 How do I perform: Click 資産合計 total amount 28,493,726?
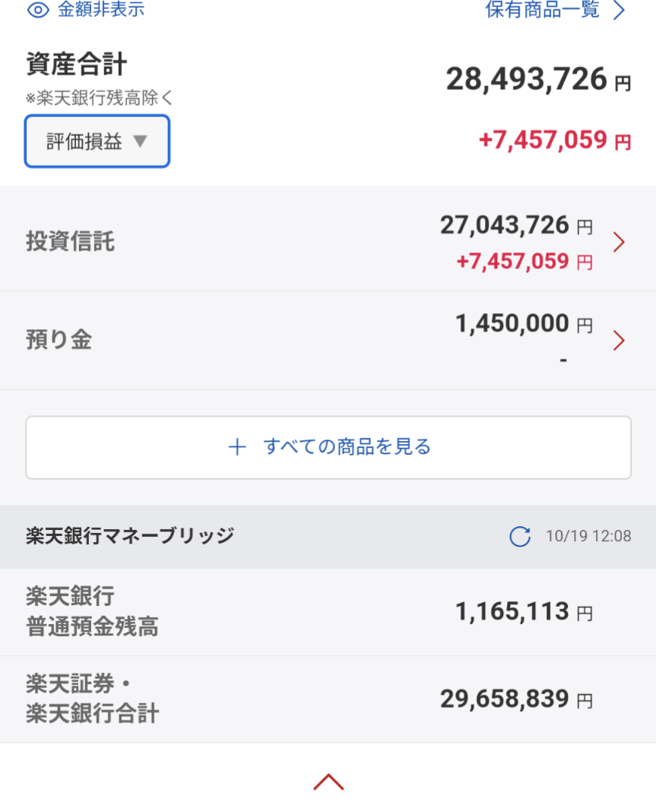click(x=526, y=79)
